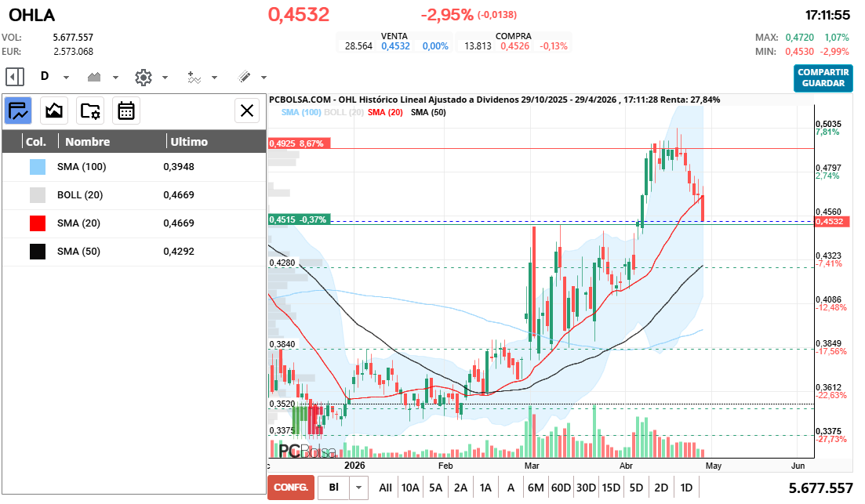Click the mountain chart type icon
Screen dimensions: 865x504
[95, 77]
